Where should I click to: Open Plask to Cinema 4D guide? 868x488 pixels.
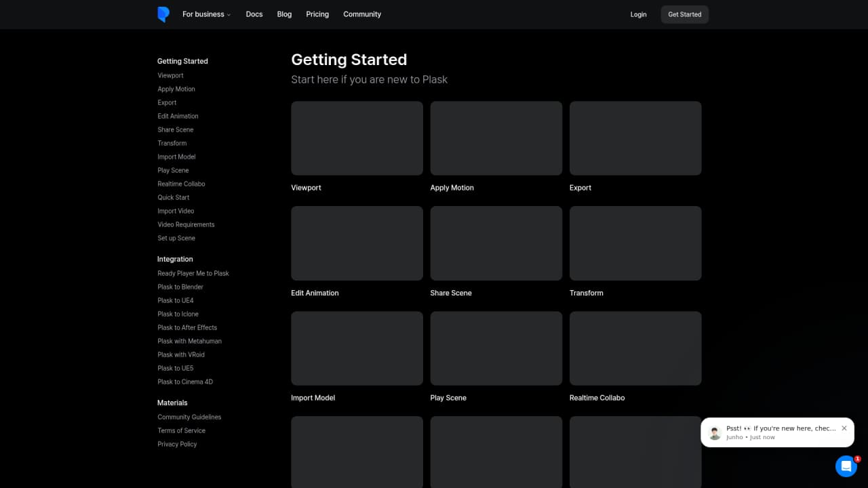pos(185,382)
